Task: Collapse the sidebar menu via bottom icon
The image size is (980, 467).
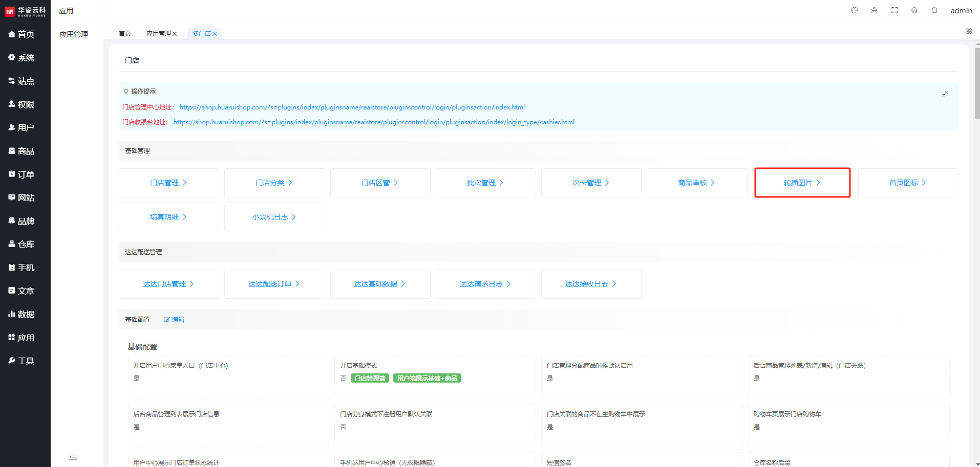Action: 73,457
